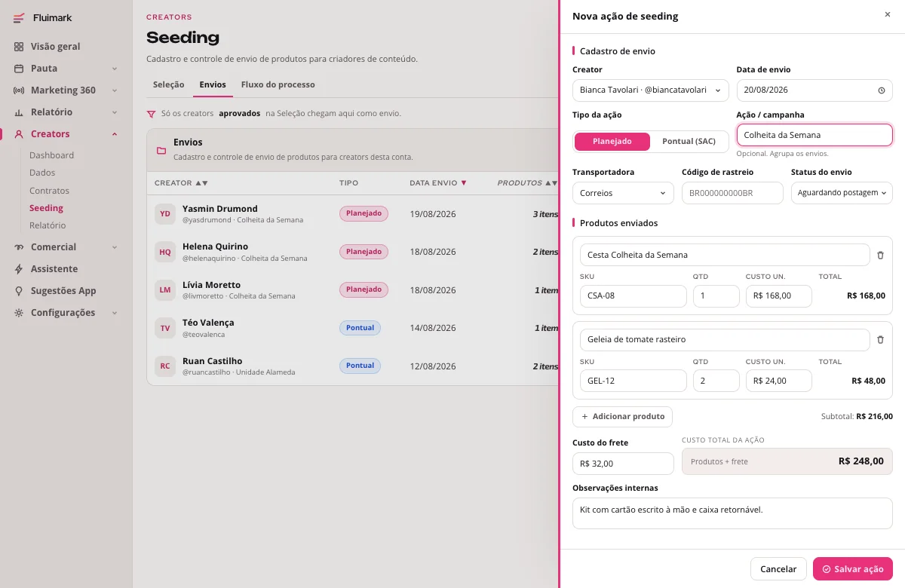Click Adicionar produto button
The height and width of the screenshot is (588, 905).
pos(622,417)
